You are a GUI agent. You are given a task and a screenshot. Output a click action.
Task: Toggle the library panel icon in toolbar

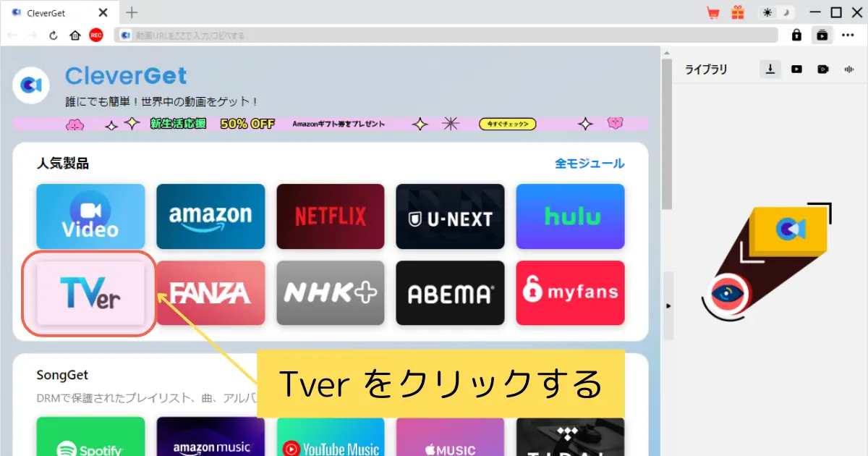pos(822,35)
